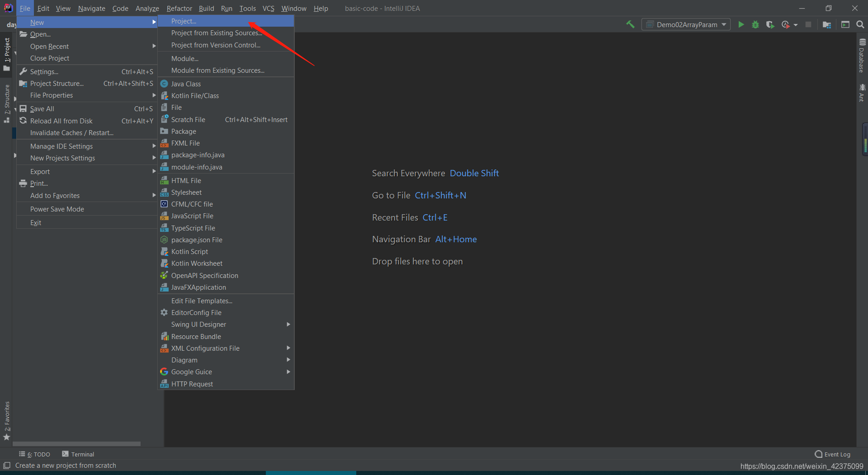This screenshot has height=475, width=868.
Task: Open the Event Log
Action: (x=832, y=454)
